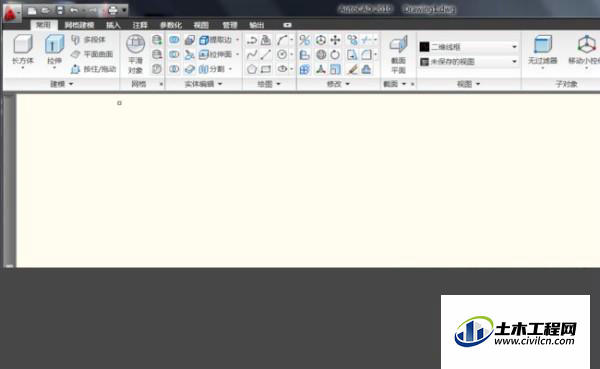600x369 pixels.
Task: Select the 拉伸 extrude tool
Action: [x=54, y=49]
